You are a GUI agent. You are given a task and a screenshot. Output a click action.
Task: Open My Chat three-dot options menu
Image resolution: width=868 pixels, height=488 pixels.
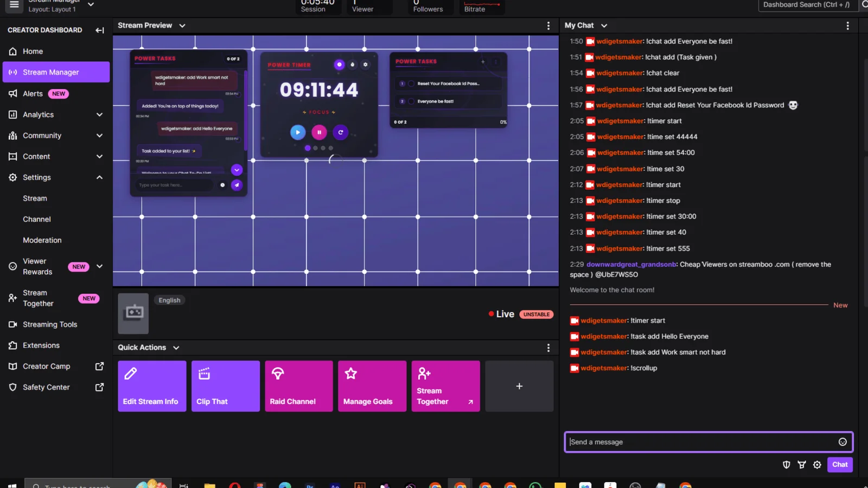[848, 25]
